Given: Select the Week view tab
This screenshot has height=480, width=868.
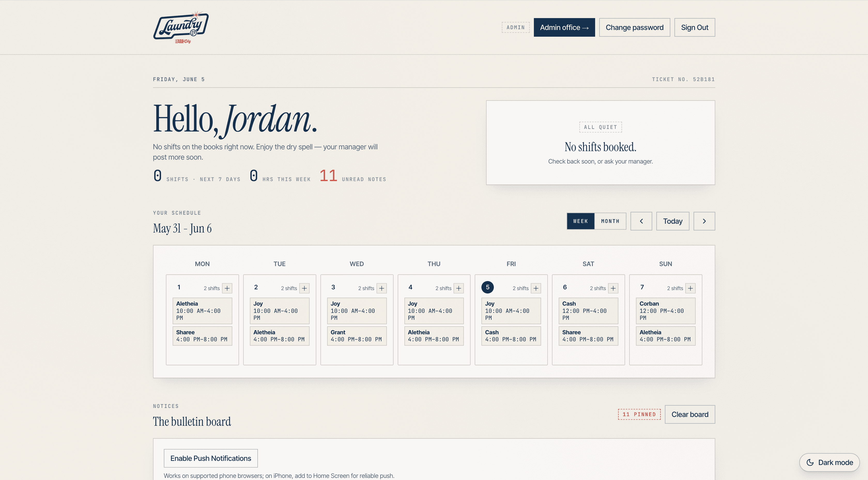Looking at the screenshot, I should (x=581, y=221).
